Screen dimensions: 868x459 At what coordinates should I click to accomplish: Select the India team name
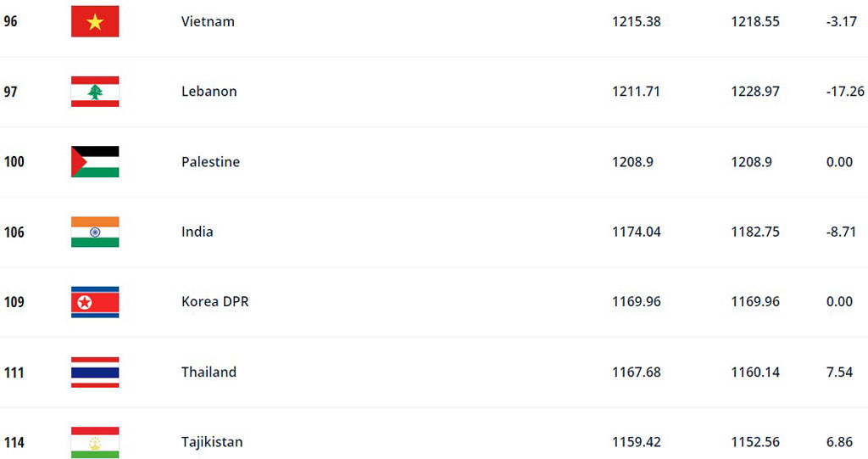click(x=197, y=232)
